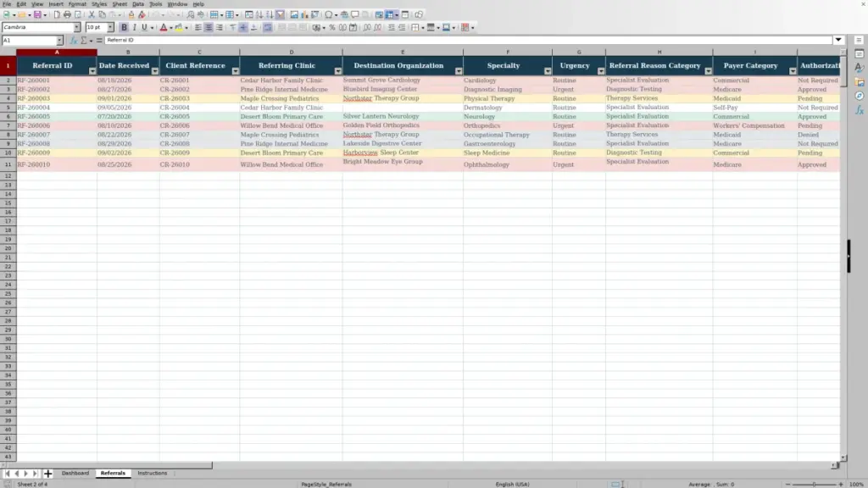Screen dimensions: 868x488
Task: Open font size 10 pt dropdown
Action: tap(110, 27)
